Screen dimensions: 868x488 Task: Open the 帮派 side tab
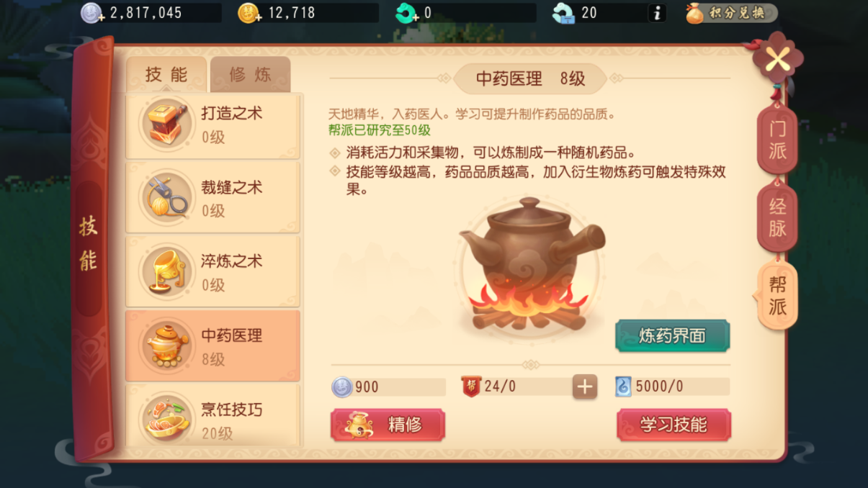tap(777, 296)
